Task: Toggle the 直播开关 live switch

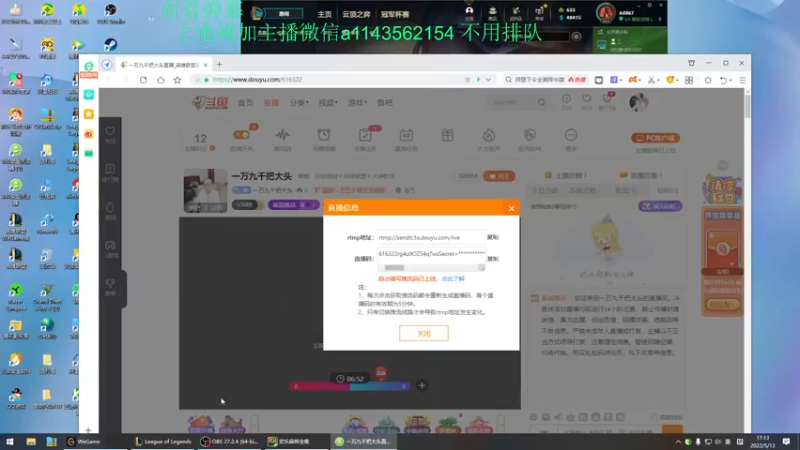Action: click(241, 135)
